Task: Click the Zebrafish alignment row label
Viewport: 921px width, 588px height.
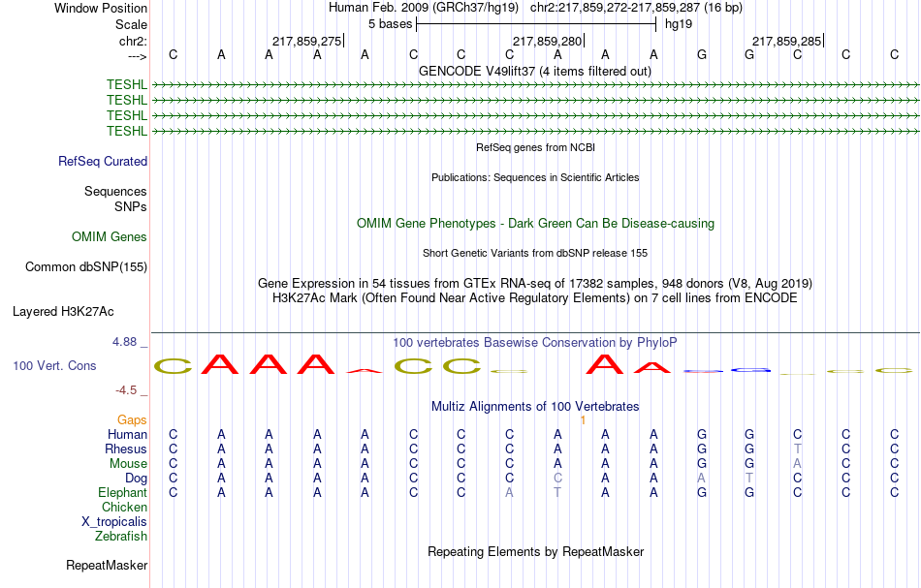Action: (x=121, y=536)
